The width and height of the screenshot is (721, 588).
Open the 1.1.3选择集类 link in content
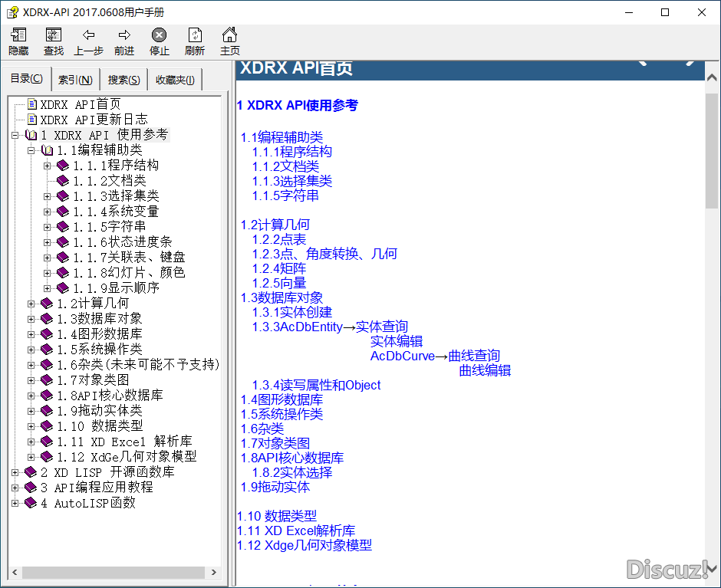click(x=292, y=181)
